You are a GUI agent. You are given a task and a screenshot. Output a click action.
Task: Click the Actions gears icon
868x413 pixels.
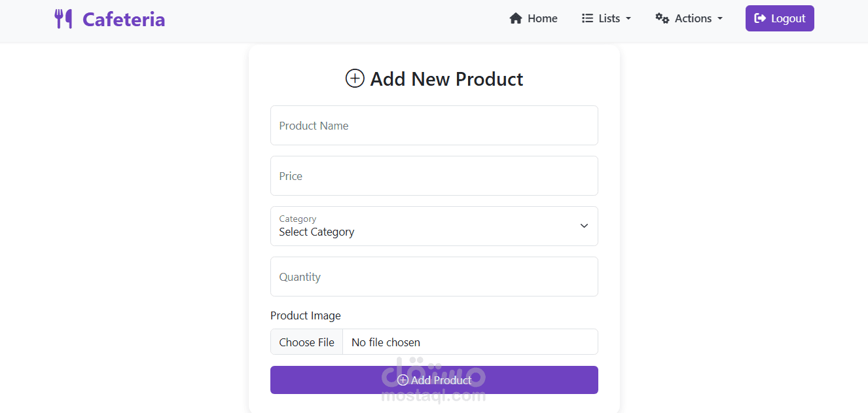pyautogui.click(x=662, y=18)
